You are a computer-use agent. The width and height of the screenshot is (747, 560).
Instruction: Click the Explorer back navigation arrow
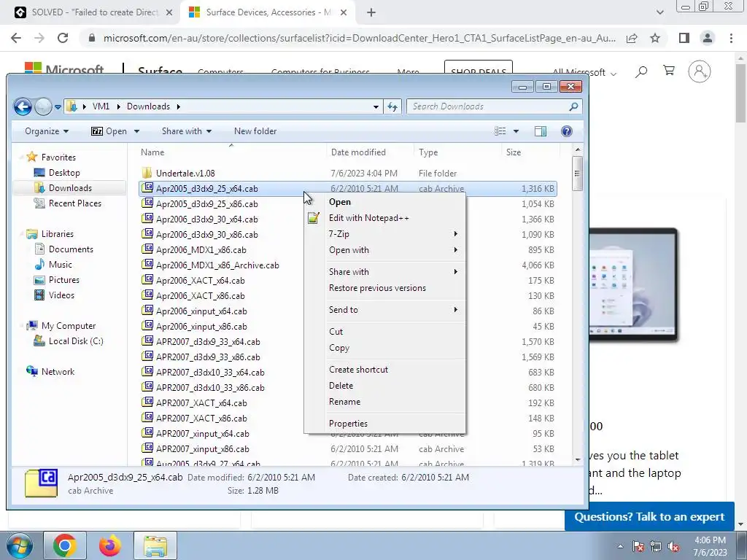point(23,106)
